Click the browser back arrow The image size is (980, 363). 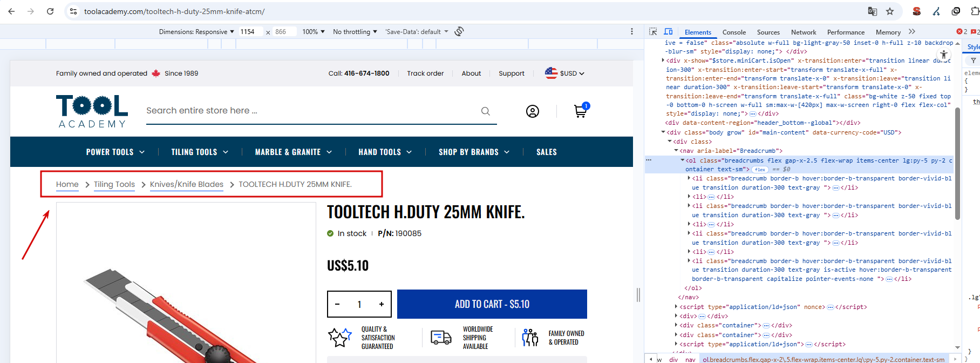point(11,11)
